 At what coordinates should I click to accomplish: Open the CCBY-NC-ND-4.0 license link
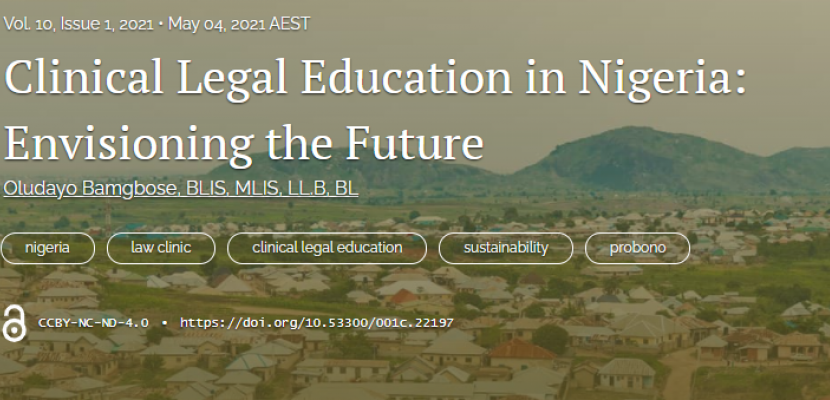93,323
